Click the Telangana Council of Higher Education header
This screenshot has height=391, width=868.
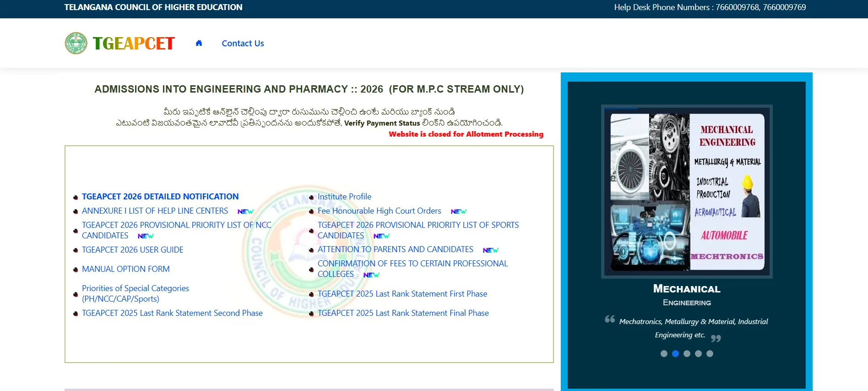pos(153,7)
